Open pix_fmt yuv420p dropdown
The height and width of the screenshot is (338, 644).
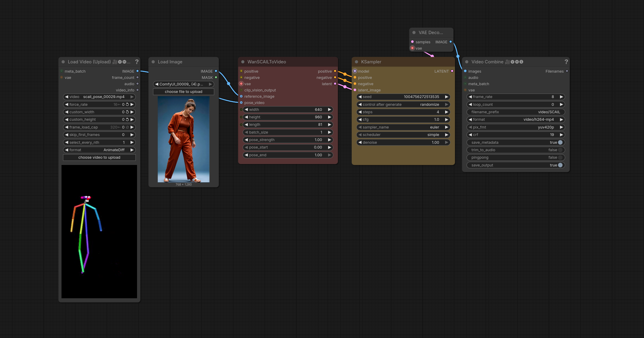tap(516, 127)
